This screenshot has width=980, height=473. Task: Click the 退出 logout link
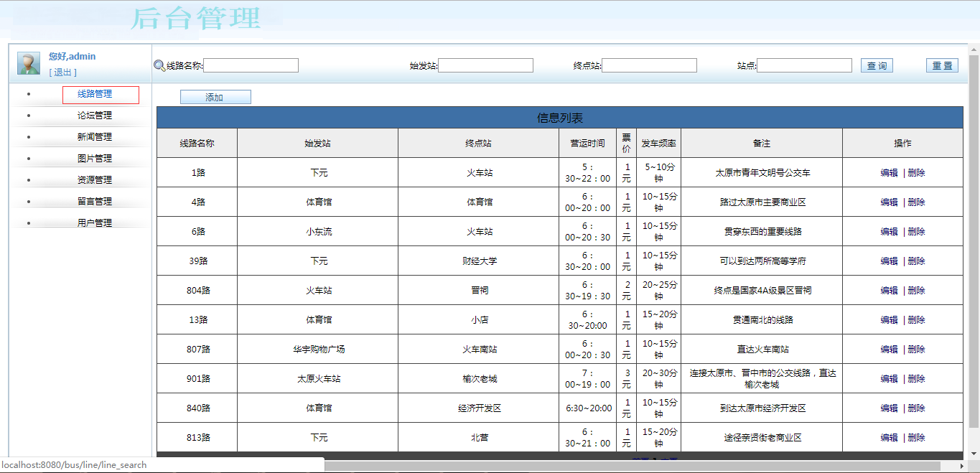pyautogui.click(x=62, y=72)
